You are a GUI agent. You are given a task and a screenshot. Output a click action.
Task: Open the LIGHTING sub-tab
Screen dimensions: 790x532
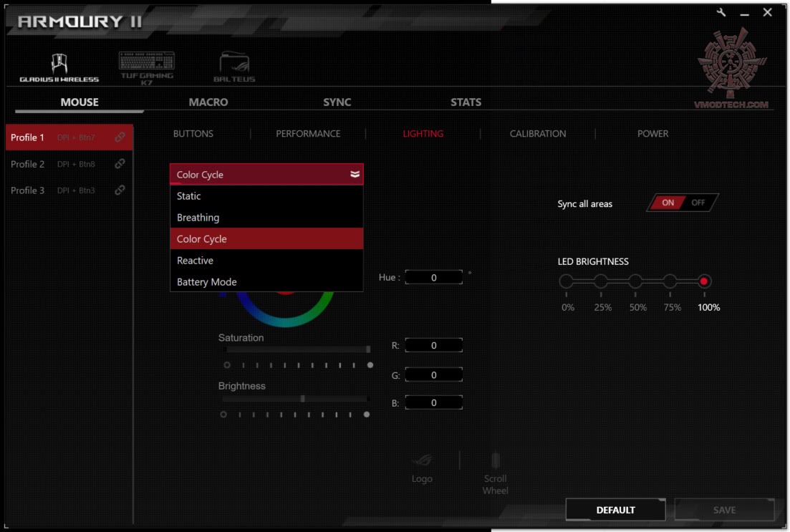423,133
